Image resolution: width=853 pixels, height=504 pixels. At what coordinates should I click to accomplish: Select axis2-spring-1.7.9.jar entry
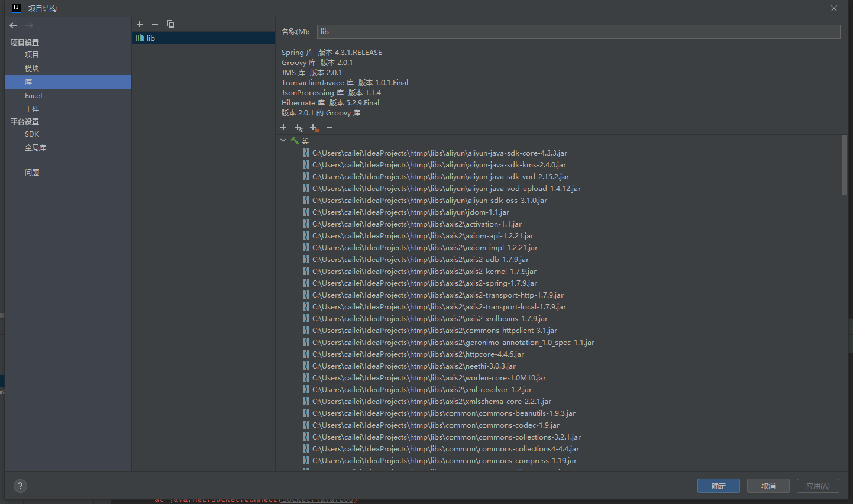click(x=425, y=283)
